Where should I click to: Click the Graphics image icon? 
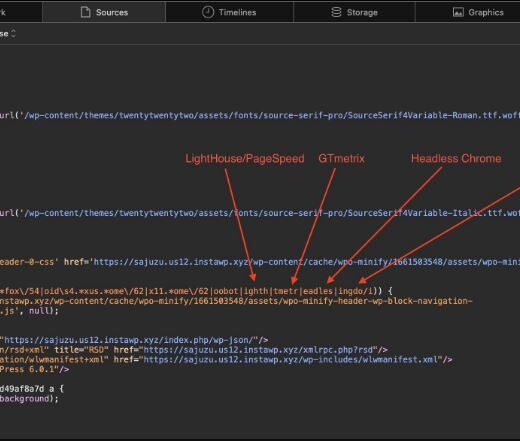458,13
